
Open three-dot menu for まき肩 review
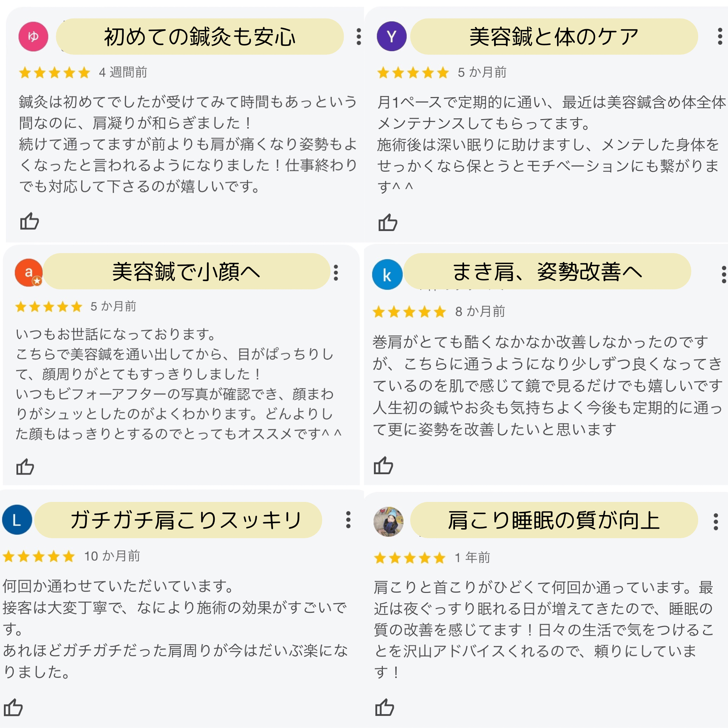pos(723,274)
